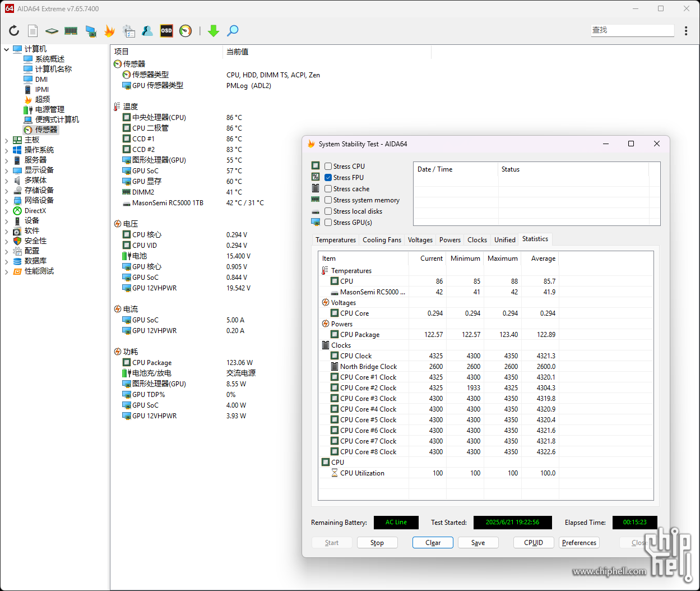The height and width of the screenshot is (591, 700).
Task: Click the 电池 battery icon under 电压
Action: pos(127,256)
